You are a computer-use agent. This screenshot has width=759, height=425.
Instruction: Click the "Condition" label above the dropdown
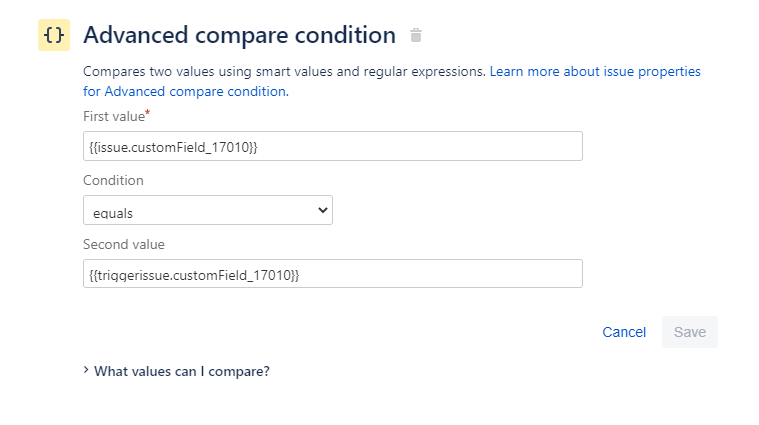[113, 181]
